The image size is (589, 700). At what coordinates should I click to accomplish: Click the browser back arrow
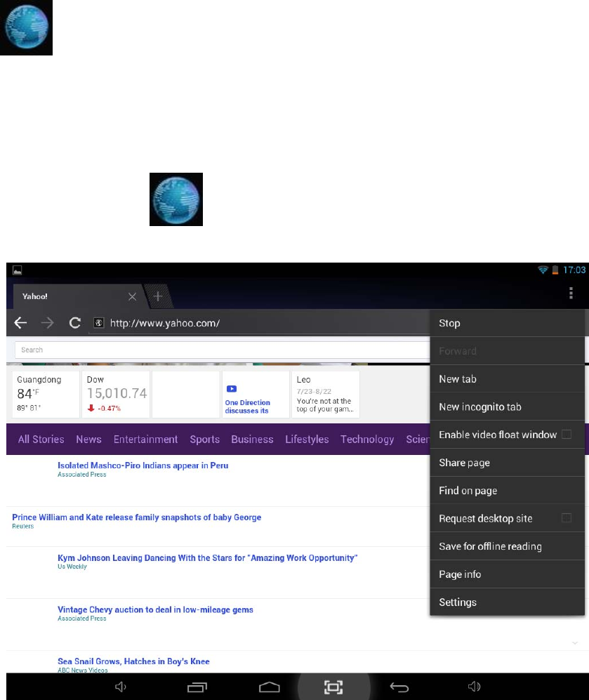click(20, 323)
